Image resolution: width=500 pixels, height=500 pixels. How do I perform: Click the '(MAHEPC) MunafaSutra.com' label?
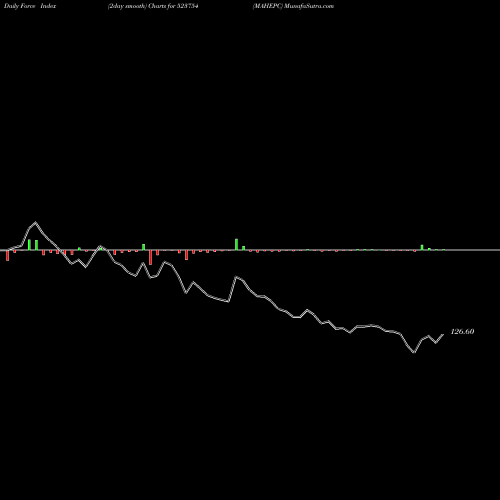click(x=293, y=6)
